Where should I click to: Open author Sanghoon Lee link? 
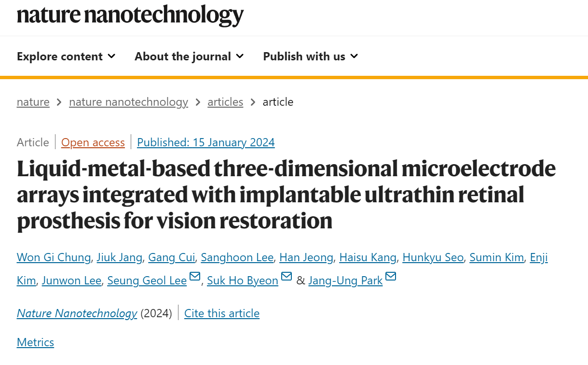(x=237, y=257)
